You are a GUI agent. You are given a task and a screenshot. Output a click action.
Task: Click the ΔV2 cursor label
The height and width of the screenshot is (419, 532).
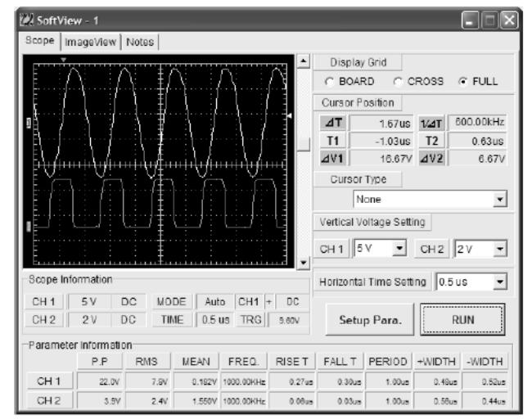[x=431, y=158]
